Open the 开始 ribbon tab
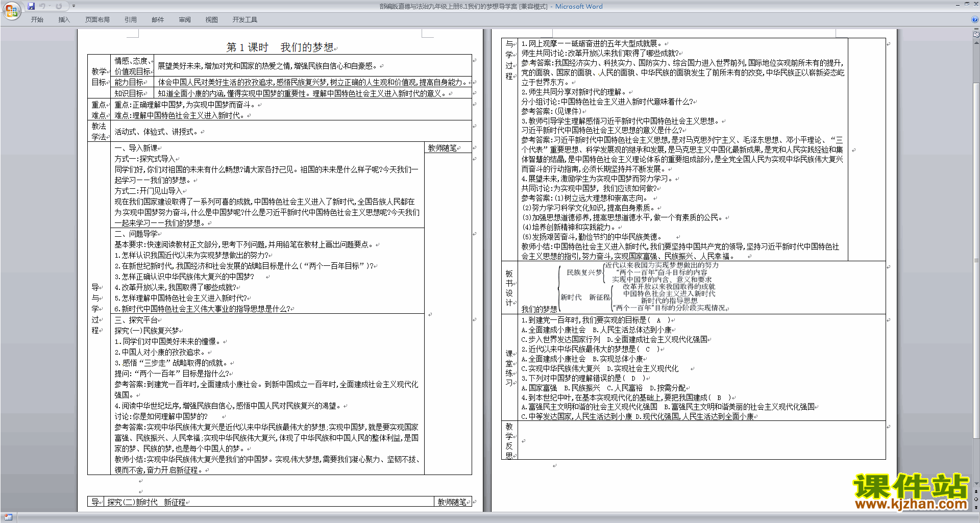This screenshot has height=523, width=980. [x=37, y=19]
